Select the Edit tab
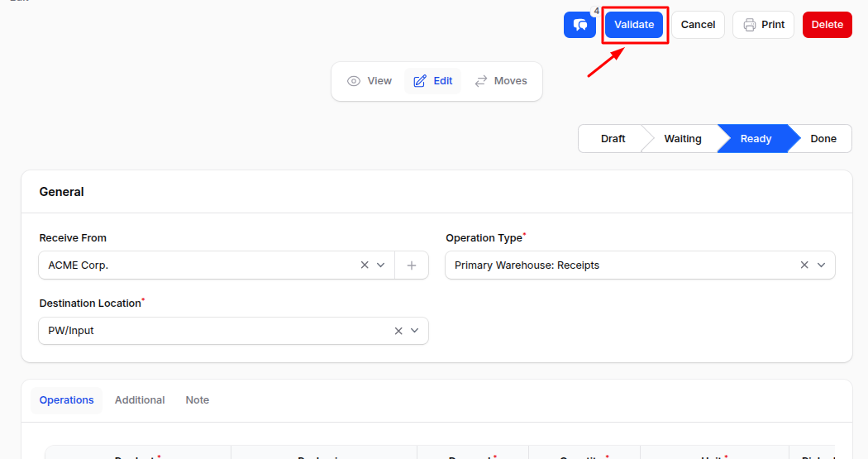 tap(433, 81)
